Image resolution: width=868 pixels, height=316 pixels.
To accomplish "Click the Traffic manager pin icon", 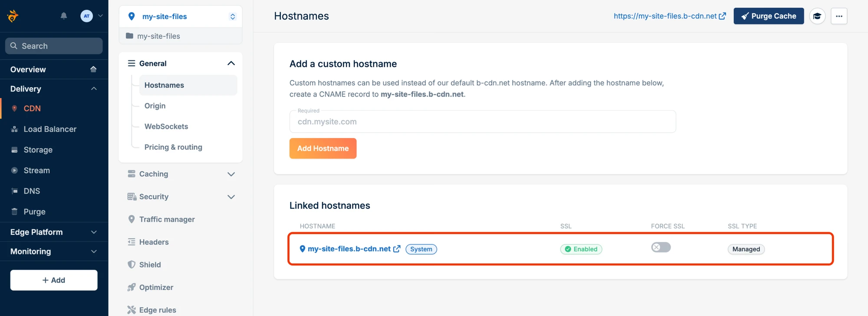I will point(132,219).
